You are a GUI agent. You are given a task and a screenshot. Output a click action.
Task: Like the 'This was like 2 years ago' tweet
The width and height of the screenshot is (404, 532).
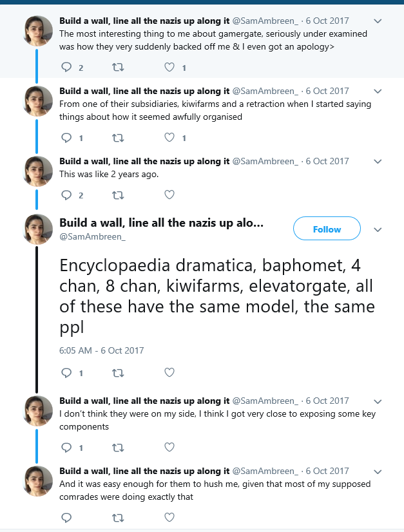tap(169, 195)
